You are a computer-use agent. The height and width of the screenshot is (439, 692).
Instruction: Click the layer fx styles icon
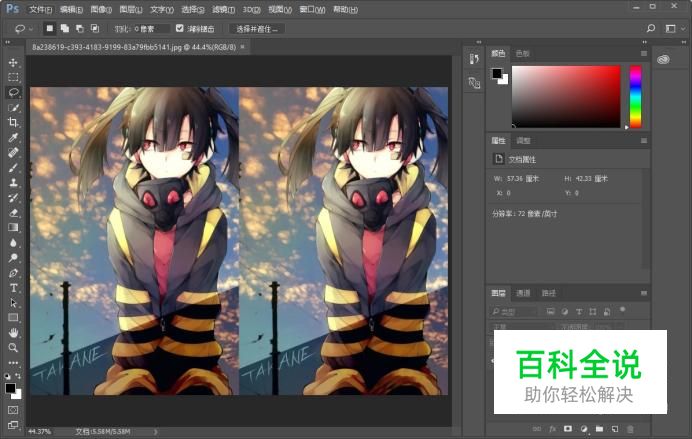[553, 428]
